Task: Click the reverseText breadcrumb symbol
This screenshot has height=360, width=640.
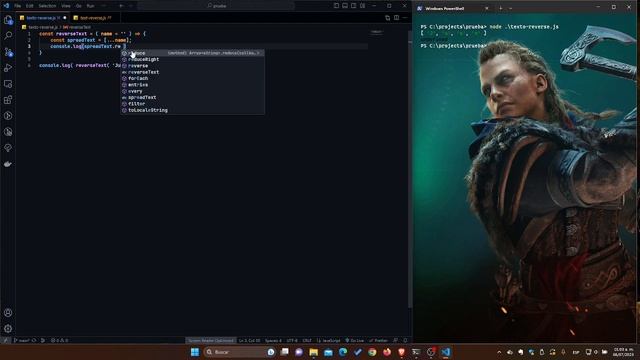Action: point(77,27)
